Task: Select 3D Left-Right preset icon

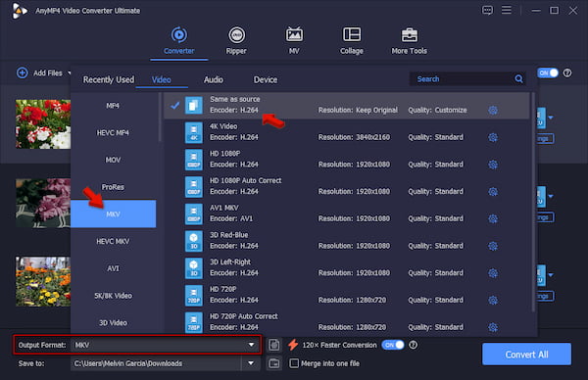Action: pyautogui.click(x=193, y=268)
